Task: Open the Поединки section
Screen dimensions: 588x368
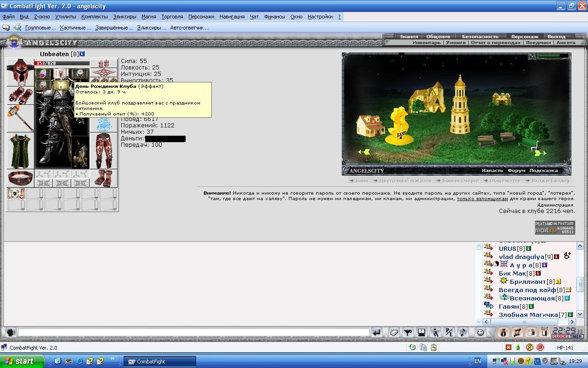Action: (x=538, y=42)
